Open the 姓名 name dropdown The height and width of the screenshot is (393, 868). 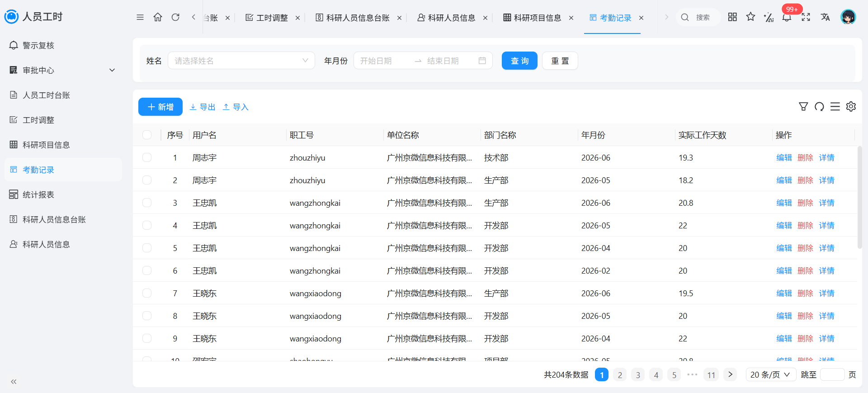pyautogui.click(x=241, y=61)
